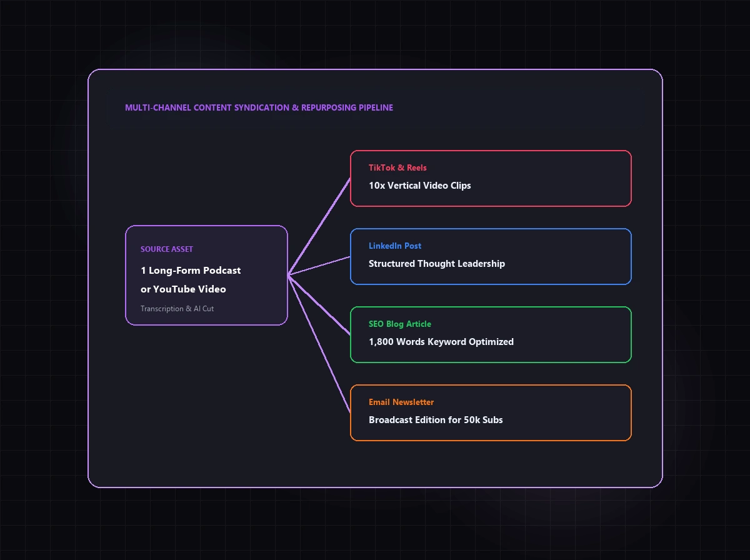The image size is (750, 560).
Task: Click '1,800 Words Keyword Optimized' text
Action: tap(441, 342)
